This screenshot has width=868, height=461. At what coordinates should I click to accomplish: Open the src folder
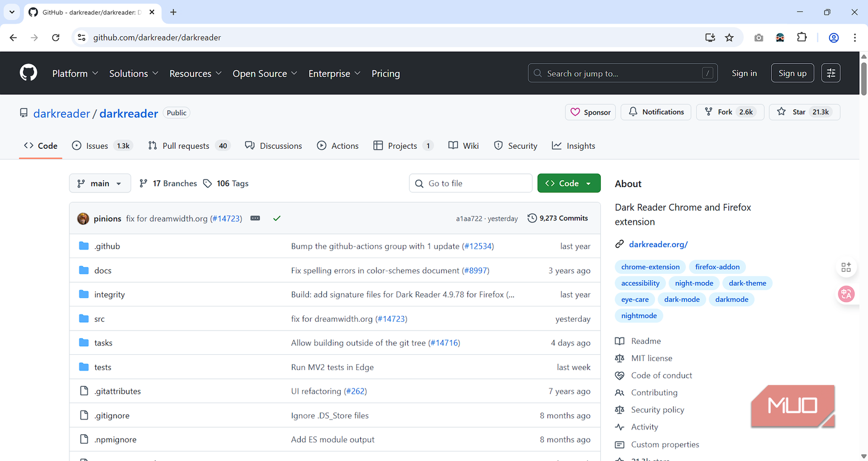[x=99, y=319]
